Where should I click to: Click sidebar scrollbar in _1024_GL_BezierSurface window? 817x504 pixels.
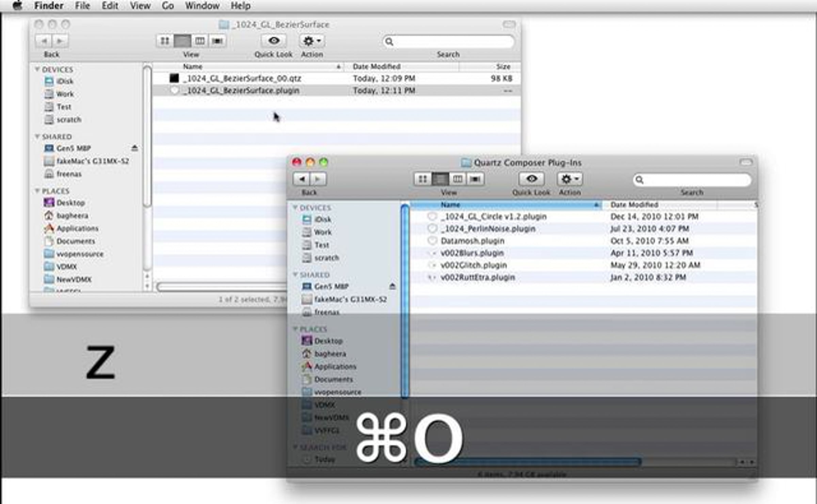tap(147, 136)
